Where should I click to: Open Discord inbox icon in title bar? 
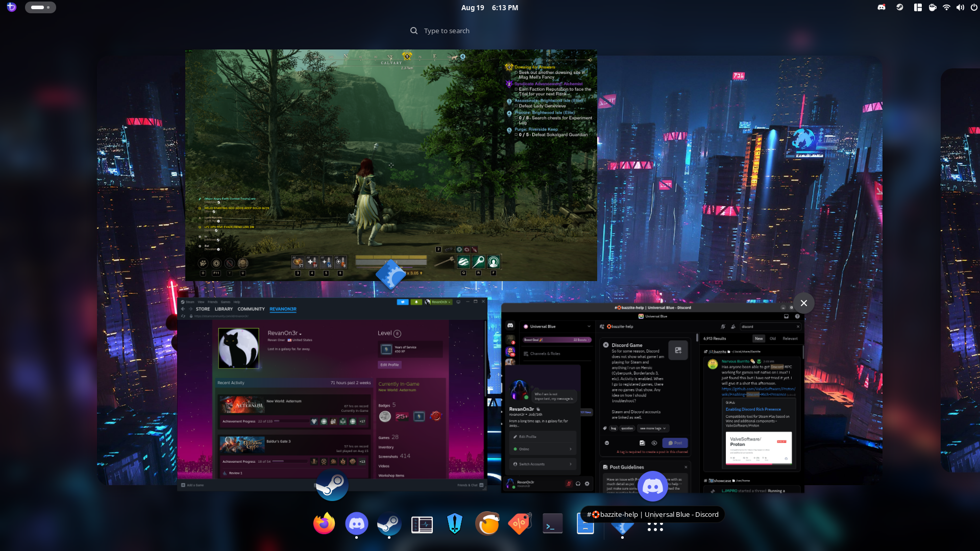(x=787, y=316)
